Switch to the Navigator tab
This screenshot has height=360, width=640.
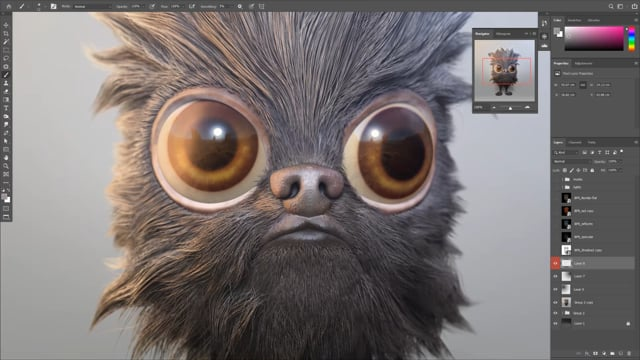pyautogui.click(x=482, y=34)
